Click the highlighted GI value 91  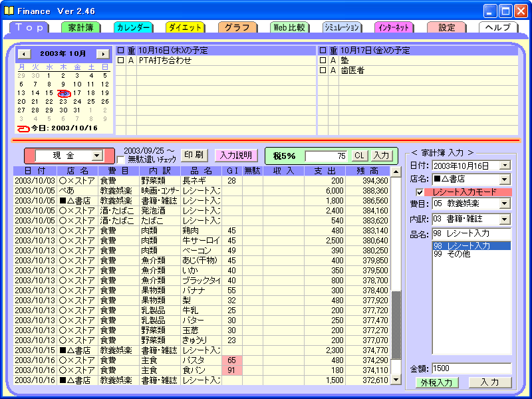point(231,370)
